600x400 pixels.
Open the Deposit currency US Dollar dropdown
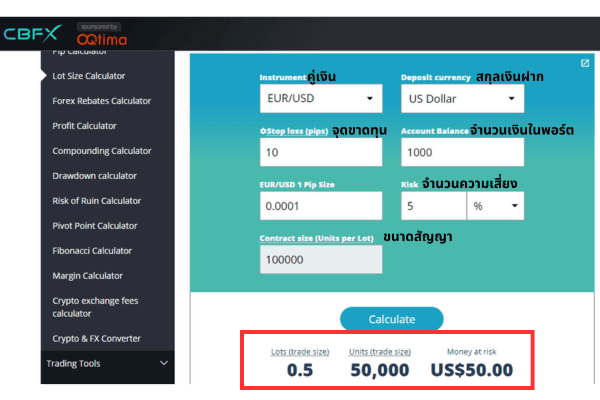(x=462, y=99)
